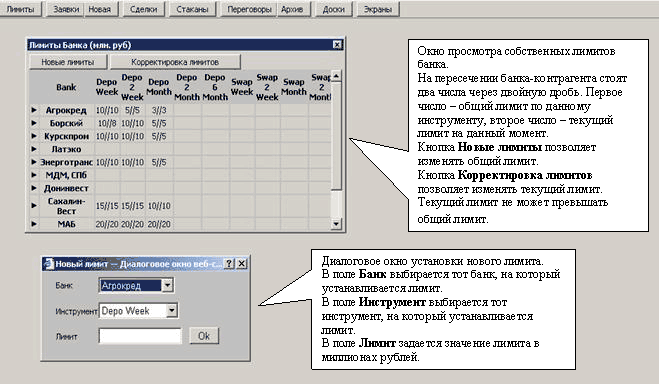
Task: Select the Энерготранс bank name cell
Action: pos(66,162)
